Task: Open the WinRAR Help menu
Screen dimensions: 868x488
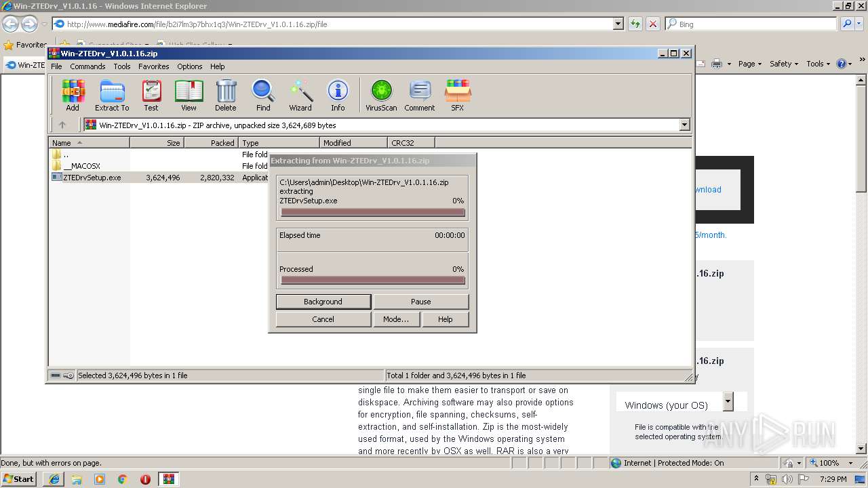Action: [217, 66]
